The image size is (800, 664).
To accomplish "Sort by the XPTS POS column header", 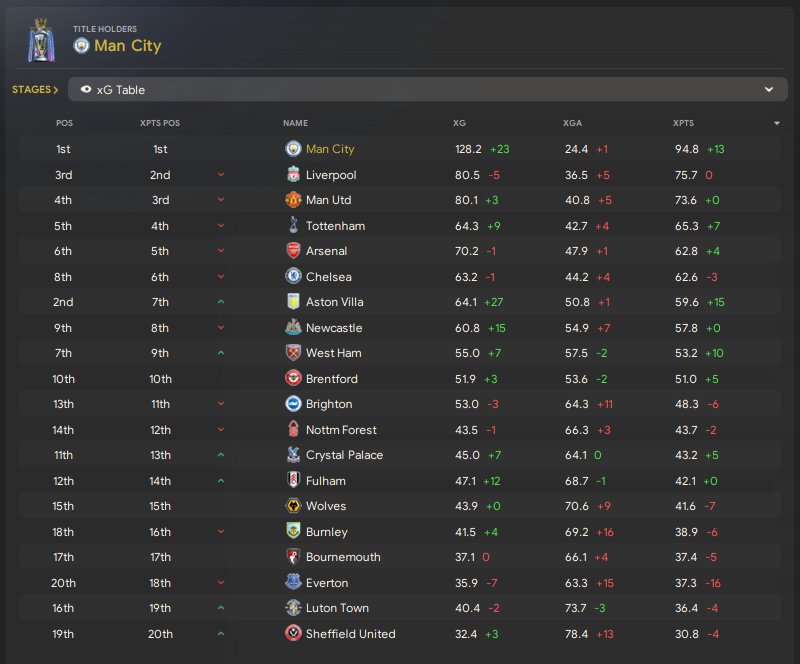I will (x=160, y=123).
